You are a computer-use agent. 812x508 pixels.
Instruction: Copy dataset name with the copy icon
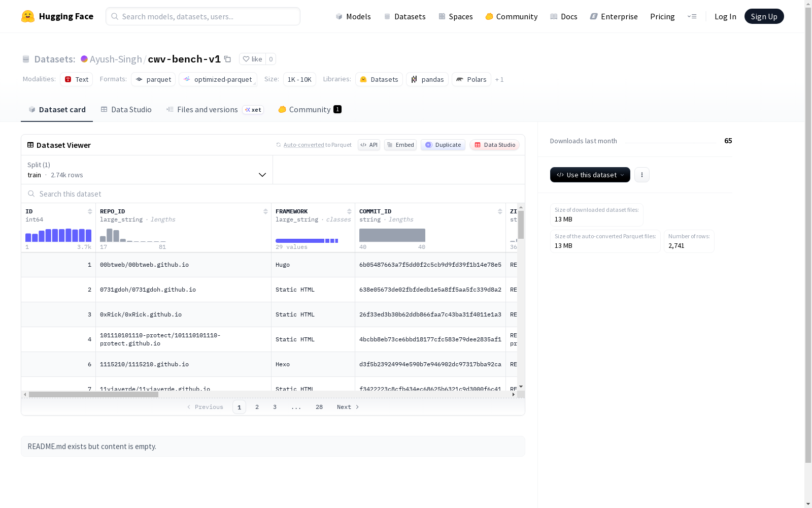coord(228,59)
